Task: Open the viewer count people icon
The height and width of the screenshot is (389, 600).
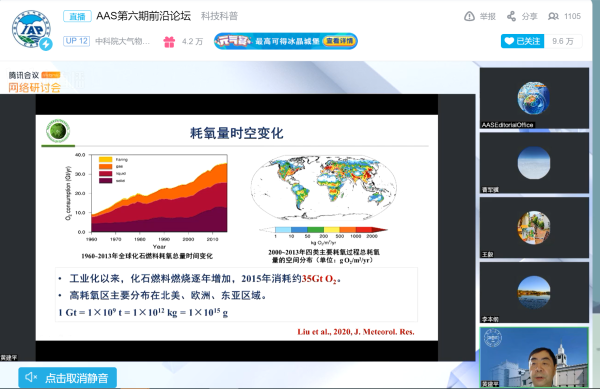Action: [553, 16]
